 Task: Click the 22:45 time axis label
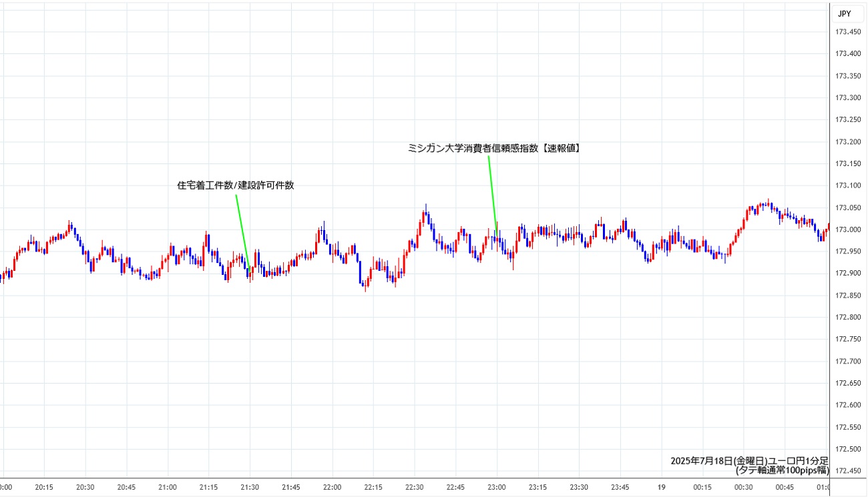tap(455, 488)
